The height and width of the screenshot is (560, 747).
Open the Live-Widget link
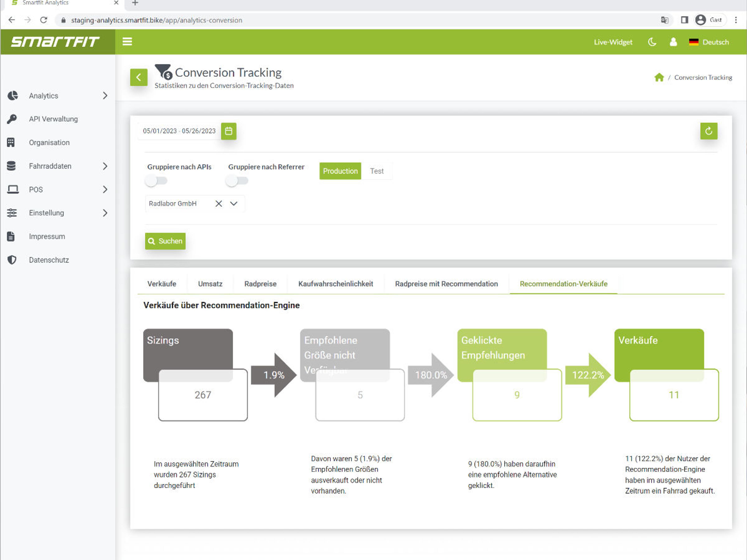pos(613,42)
